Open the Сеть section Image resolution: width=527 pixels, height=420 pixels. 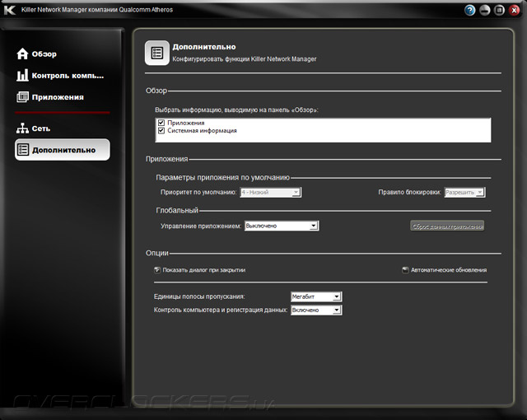point(34,128)
